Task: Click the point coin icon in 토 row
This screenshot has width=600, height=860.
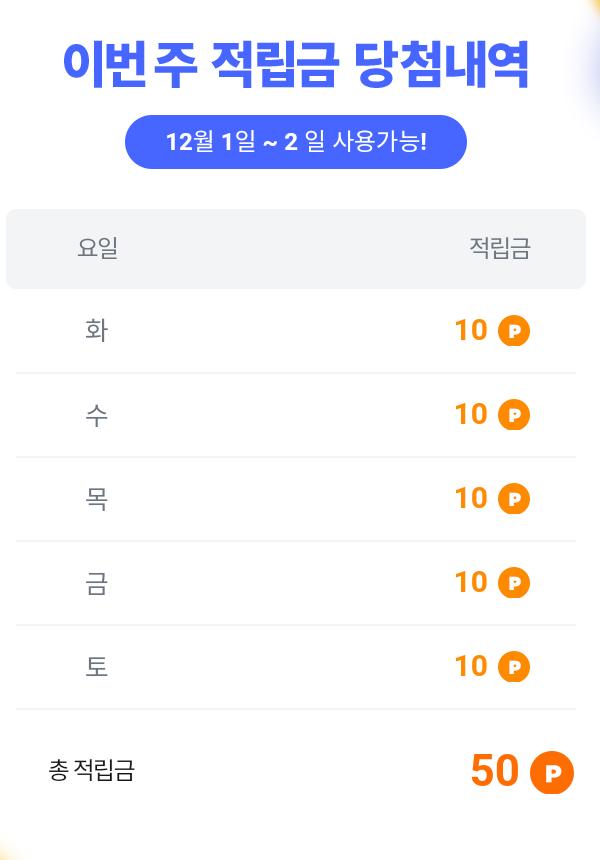Action: click(514, 667)
